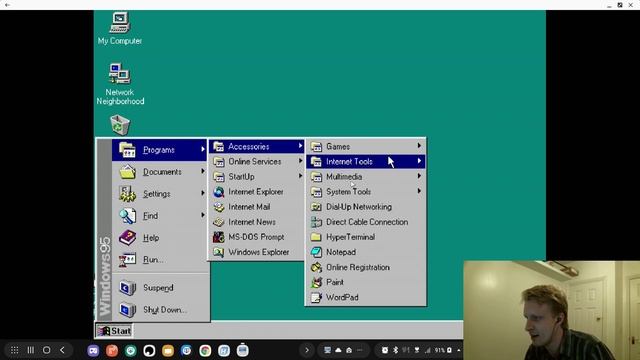Open the Network Neighborhood desktop icon
The image size is (640, 360).
tap(120, 84)
